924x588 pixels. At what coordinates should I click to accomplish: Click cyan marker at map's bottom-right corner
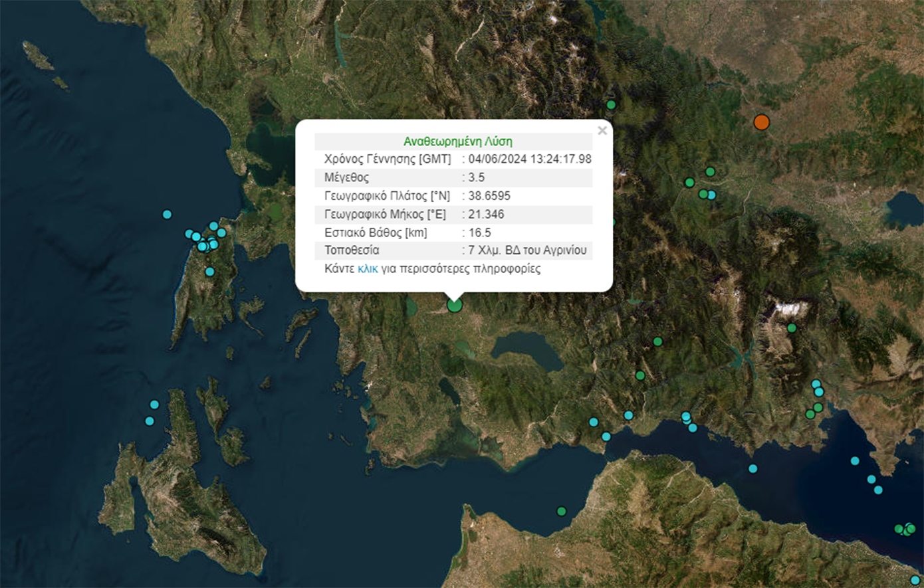(x=915, y=581)
